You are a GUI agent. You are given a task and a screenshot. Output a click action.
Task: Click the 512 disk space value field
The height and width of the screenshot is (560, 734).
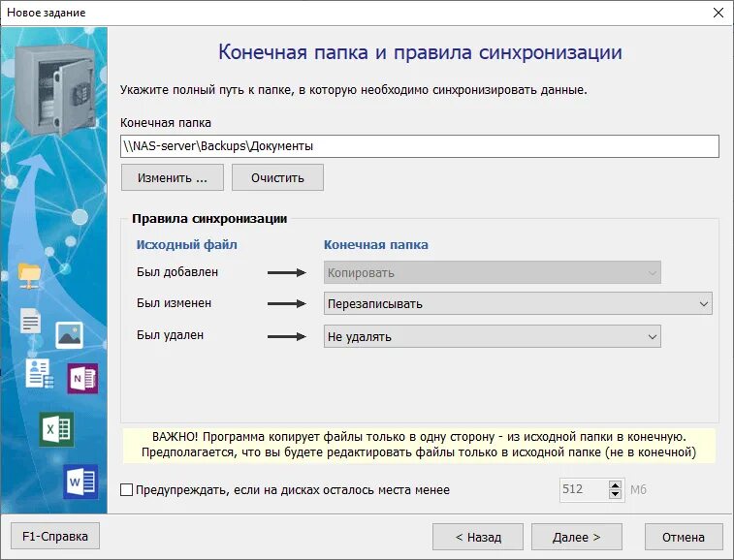[585, 490]
